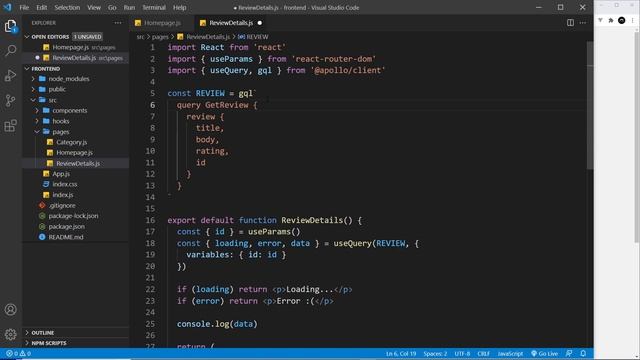Click the REVIEW breadcrumb symbol
The width and height of the screenshot is (640, 360).
pyautogui.click(x=253, y=37)
